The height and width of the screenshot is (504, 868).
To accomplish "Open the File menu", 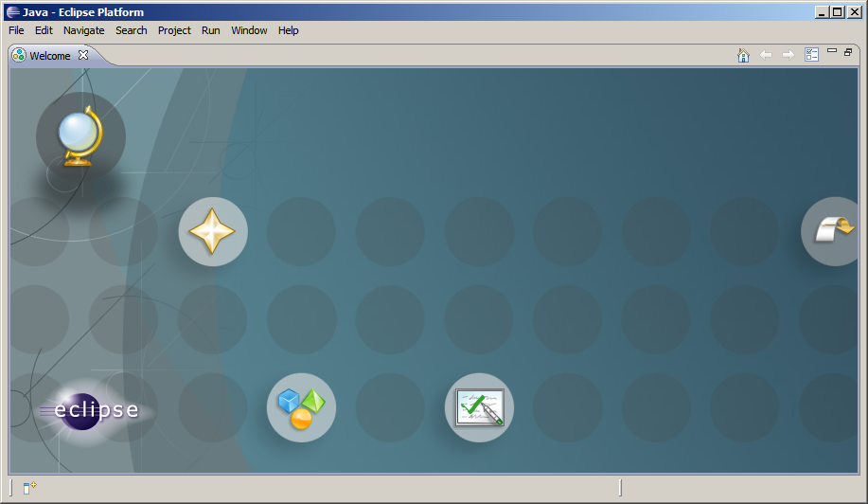I will (16, 30).
